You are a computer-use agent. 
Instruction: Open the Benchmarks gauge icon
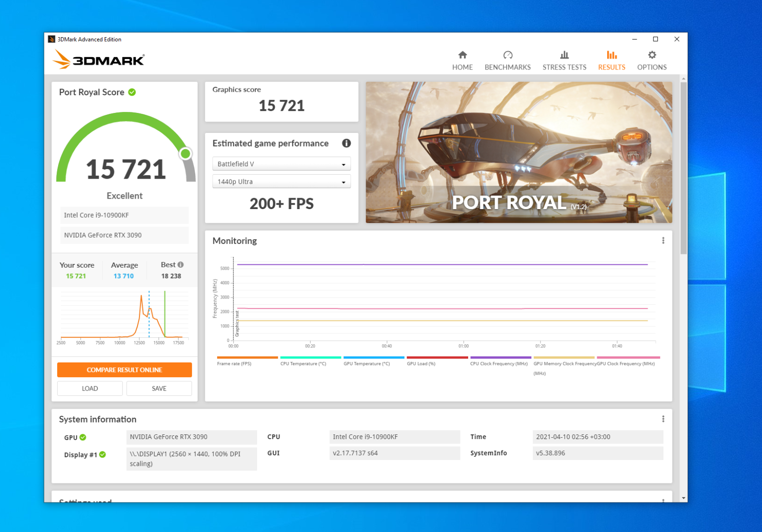pyautogui.click(x=508, y=55)
